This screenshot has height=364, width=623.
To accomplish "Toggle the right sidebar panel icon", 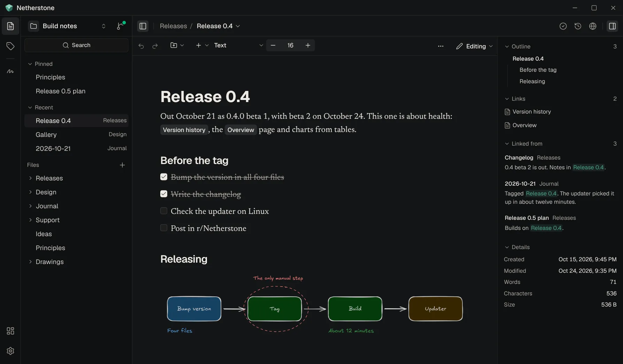I will point(612,26).
